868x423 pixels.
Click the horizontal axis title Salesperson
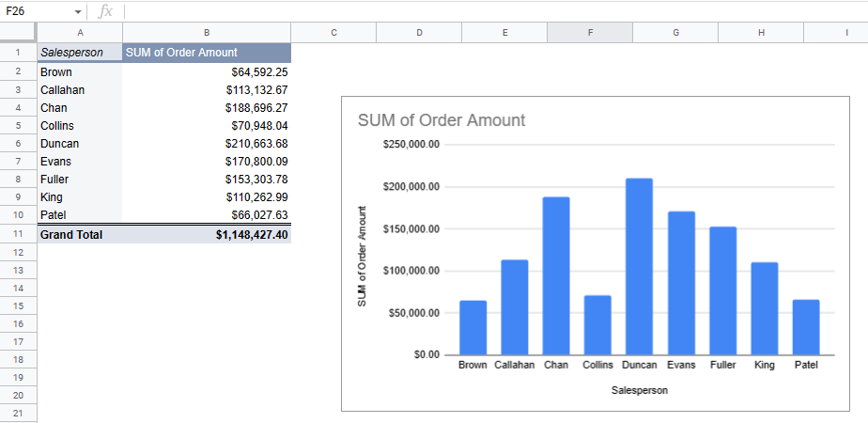click(x=639, y=389)
